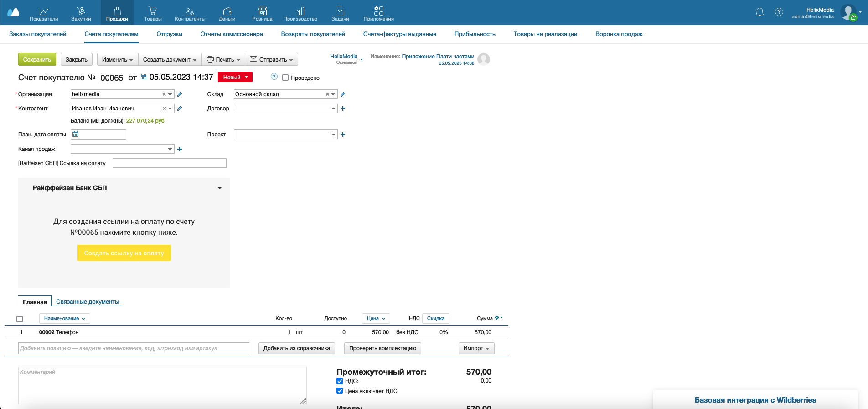This screenshot has width=868, height=409.
Task: Click Создать ссылку на оплату button
Action: click(x=124, y=253)
